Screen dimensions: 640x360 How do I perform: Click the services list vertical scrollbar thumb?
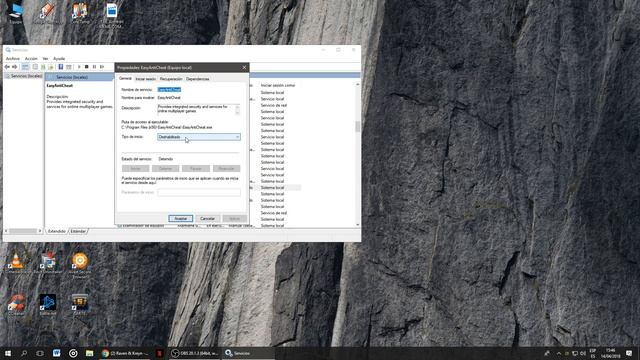[x=358, y=126]
